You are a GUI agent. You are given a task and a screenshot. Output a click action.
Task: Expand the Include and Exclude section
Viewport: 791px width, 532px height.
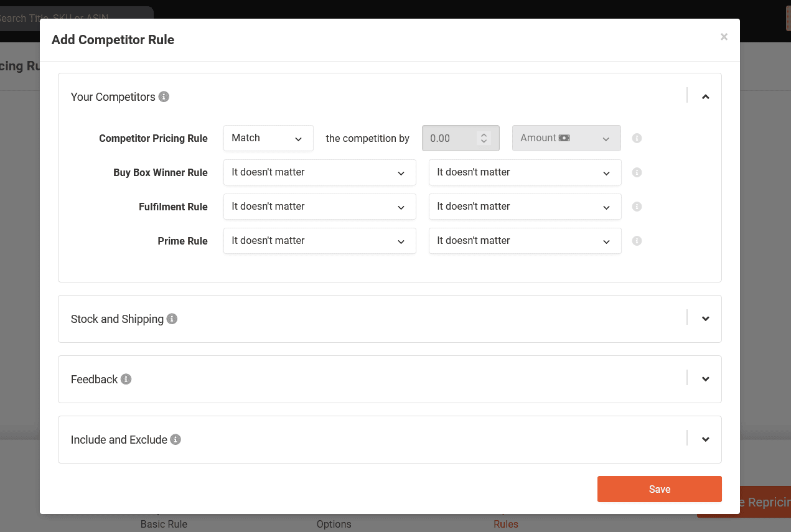pyautogui.click(x=705, y=439)
